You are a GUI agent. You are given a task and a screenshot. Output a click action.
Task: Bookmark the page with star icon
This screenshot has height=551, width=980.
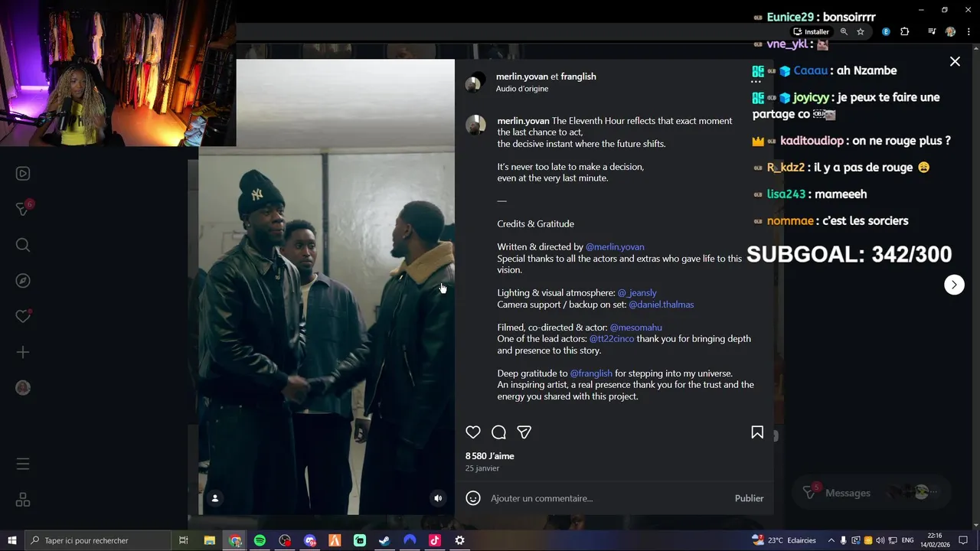pyautogui.click(x=861, y=31)
